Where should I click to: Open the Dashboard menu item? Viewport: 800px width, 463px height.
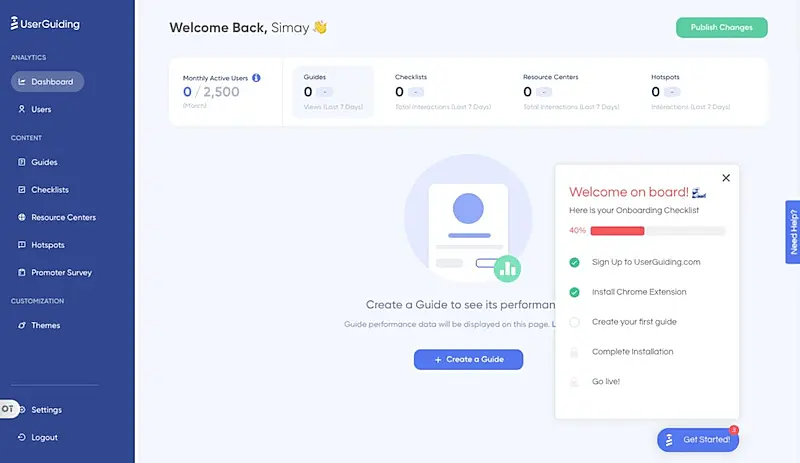(x=47, y=82)
